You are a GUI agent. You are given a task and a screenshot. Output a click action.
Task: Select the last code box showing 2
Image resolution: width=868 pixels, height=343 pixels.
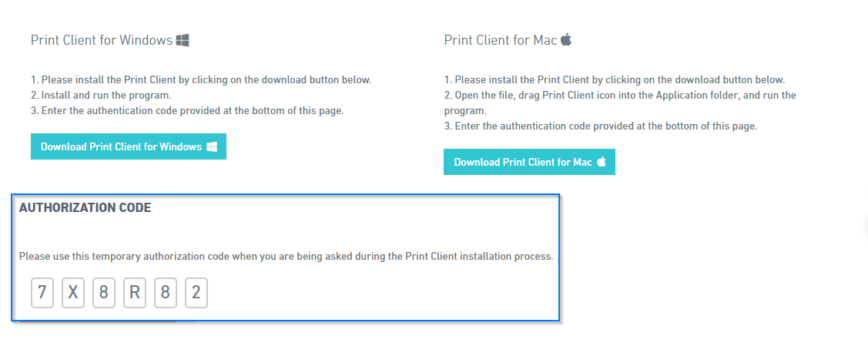tap(196, 293)
